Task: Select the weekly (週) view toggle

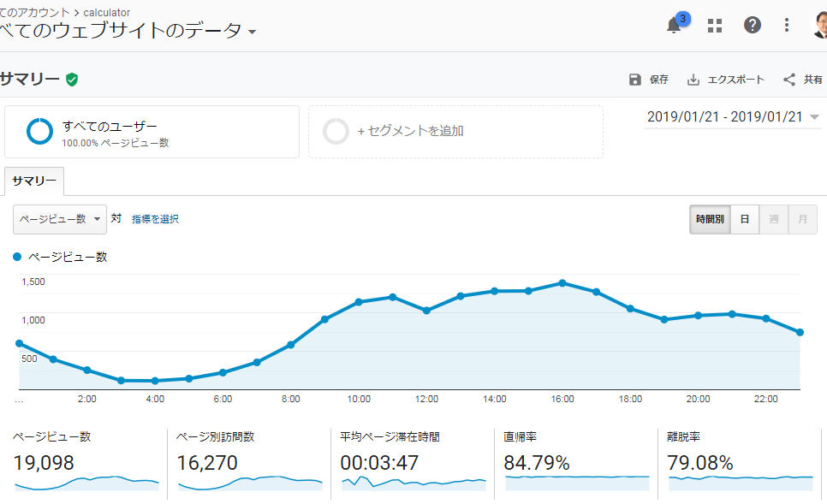Action: (x=774, y=219)
